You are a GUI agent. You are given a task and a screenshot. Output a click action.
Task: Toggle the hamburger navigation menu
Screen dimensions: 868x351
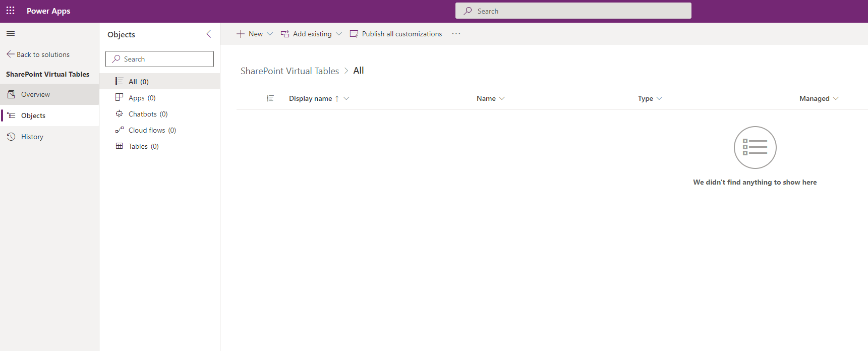pyautogui.click(x=11, y=34)
